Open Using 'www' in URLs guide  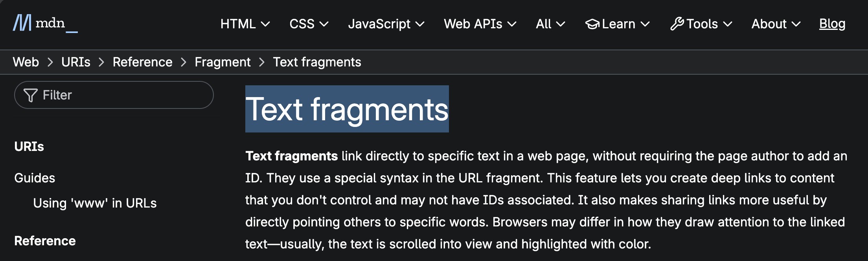tap(95, 203)
